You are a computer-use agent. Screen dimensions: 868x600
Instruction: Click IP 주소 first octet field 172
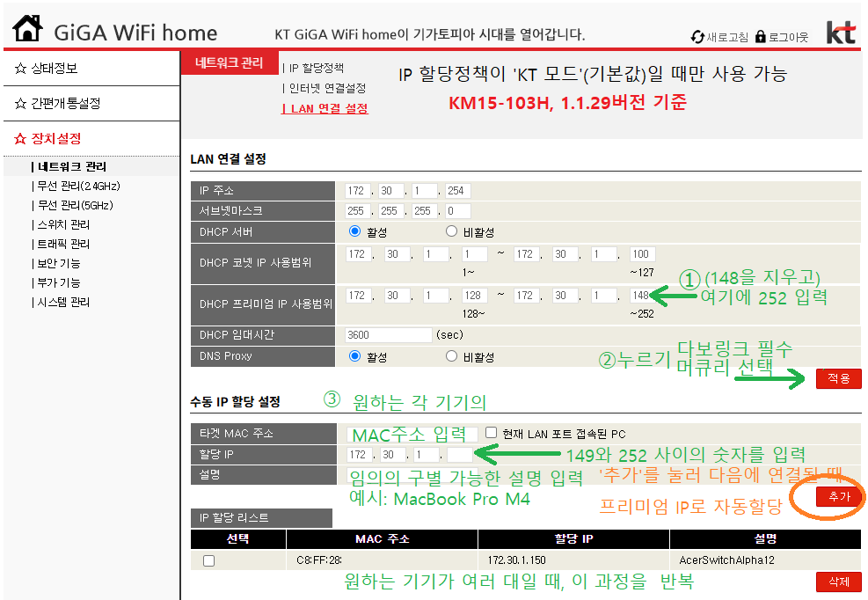click(358, 191)
